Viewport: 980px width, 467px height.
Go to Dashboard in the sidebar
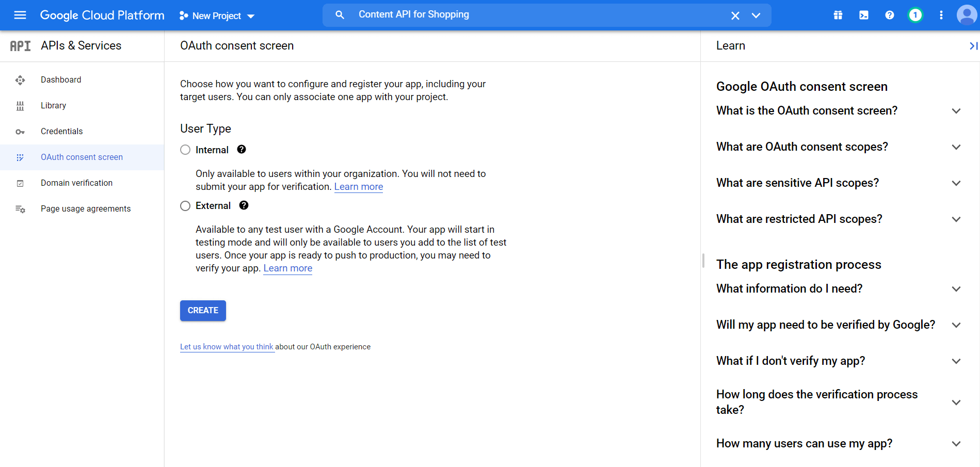click(82, 80)
